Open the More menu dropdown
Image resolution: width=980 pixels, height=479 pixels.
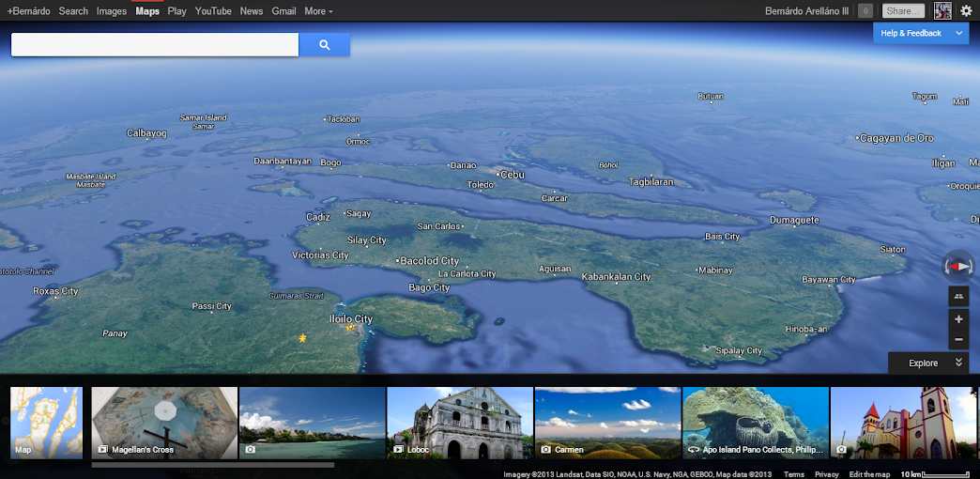tap(319, 11)
